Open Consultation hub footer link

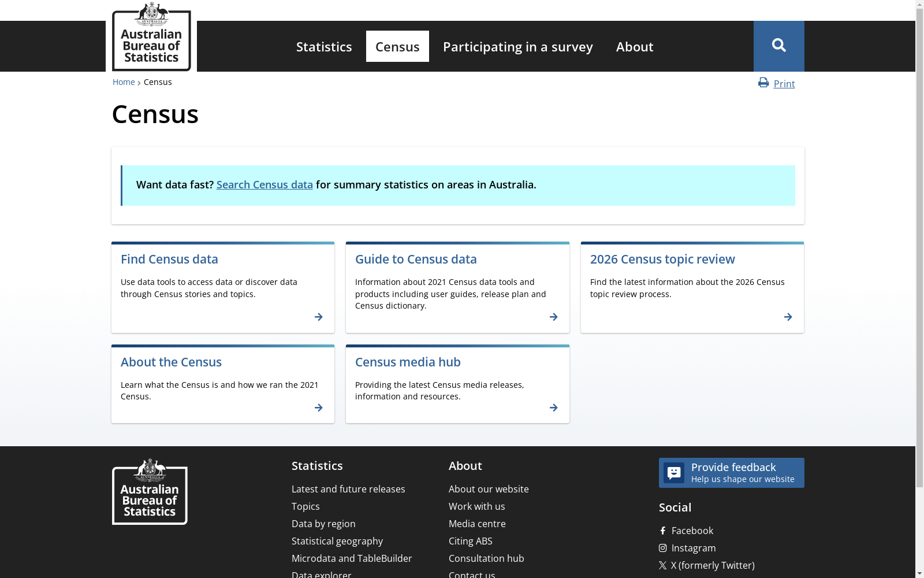pos(486,558)
